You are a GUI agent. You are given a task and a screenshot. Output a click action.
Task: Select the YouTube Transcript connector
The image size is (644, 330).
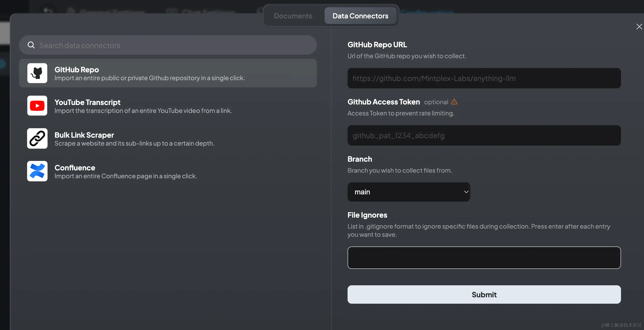pos(143,106)
